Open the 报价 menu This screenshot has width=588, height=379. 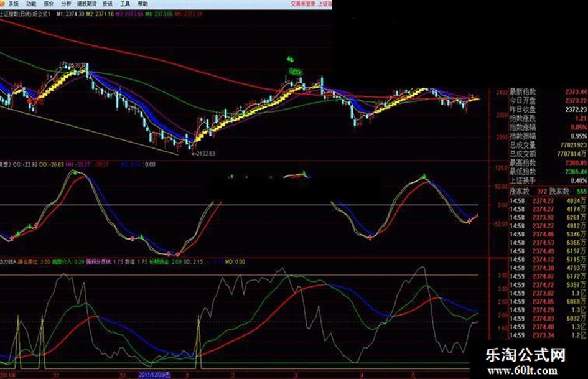pos(49,4)
